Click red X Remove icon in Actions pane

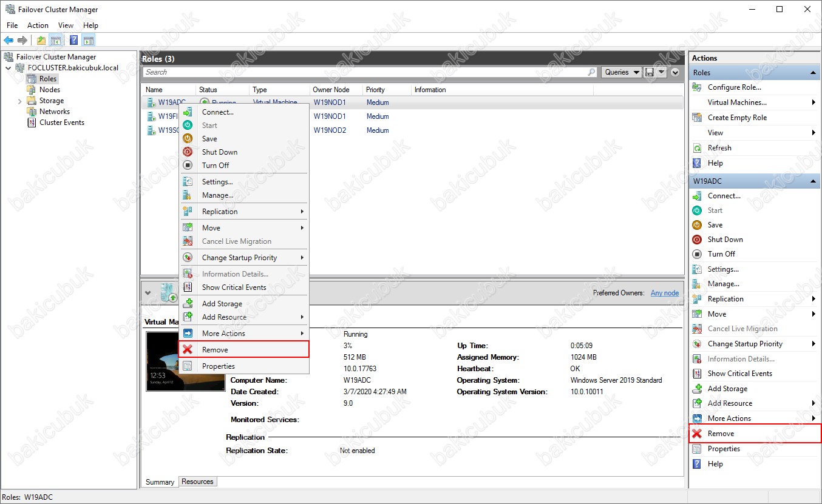697,434
